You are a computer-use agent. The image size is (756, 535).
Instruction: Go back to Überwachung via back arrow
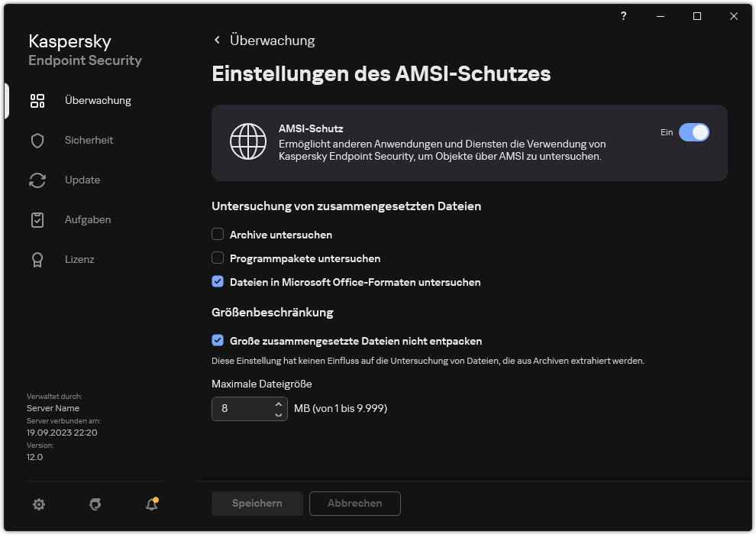(x=217, y=40)
